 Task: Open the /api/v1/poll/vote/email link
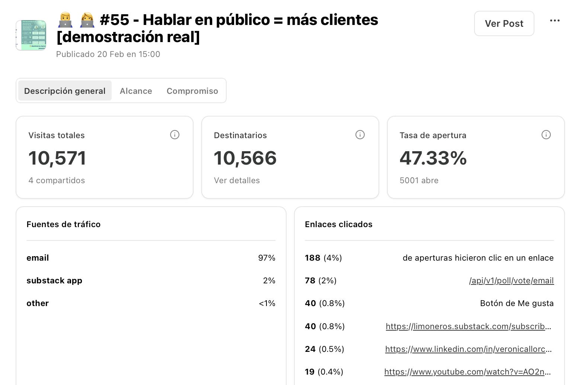pyautogui.click(x=511, y=281)
